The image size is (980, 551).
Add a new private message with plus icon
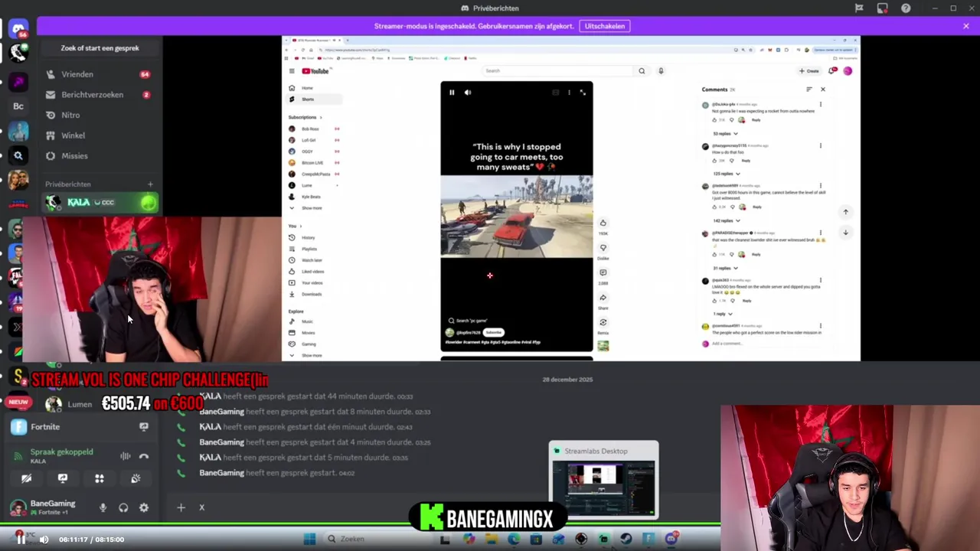click(x=150, y=184)
